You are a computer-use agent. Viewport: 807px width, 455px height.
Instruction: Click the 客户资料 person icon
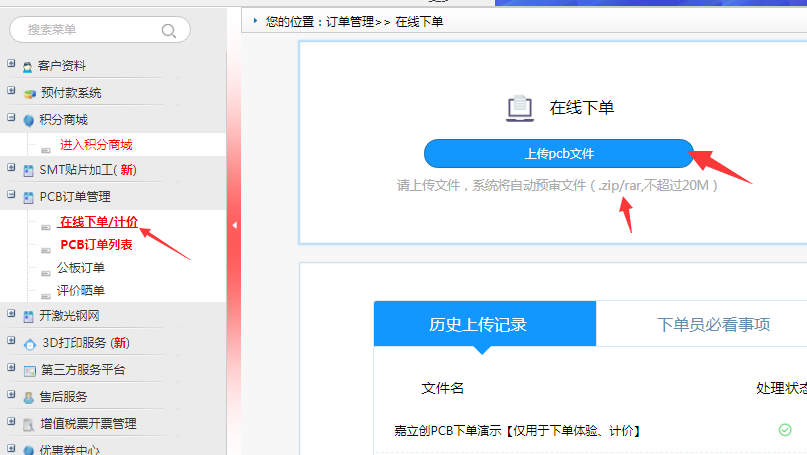pyautogui.click(x=28, y=67)
